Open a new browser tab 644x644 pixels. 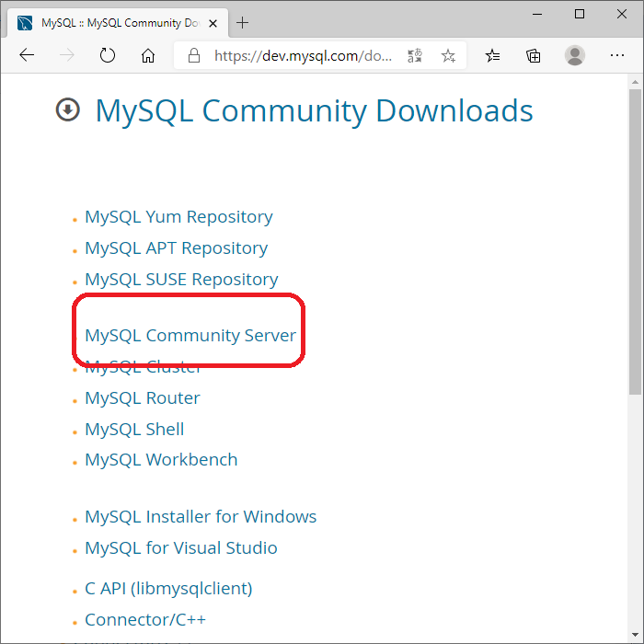point(243,22)
